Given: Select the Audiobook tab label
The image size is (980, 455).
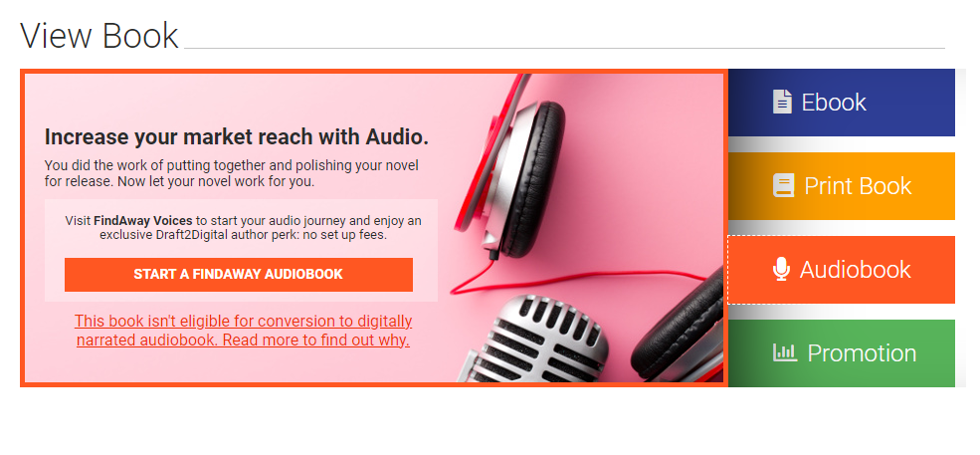Looking at the screenshot, I should pyautogui.click(x=856, y=270).
